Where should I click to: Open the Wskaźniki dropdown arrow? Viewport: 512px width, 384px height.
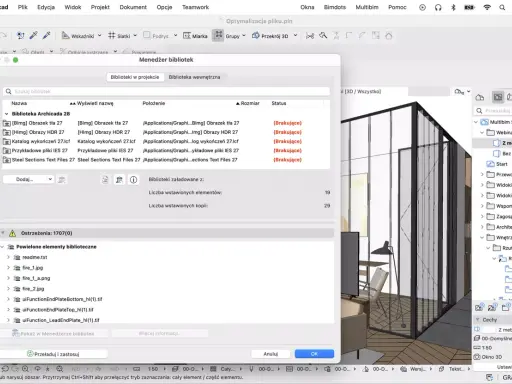pos(99,36)
